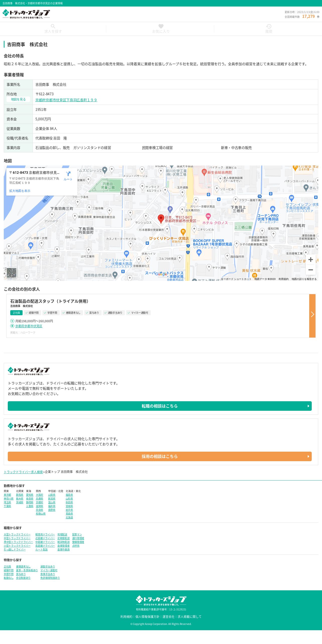Open the address link 京都府京都市伏見区下鳥羽広長町199

[x=66, y=100]
